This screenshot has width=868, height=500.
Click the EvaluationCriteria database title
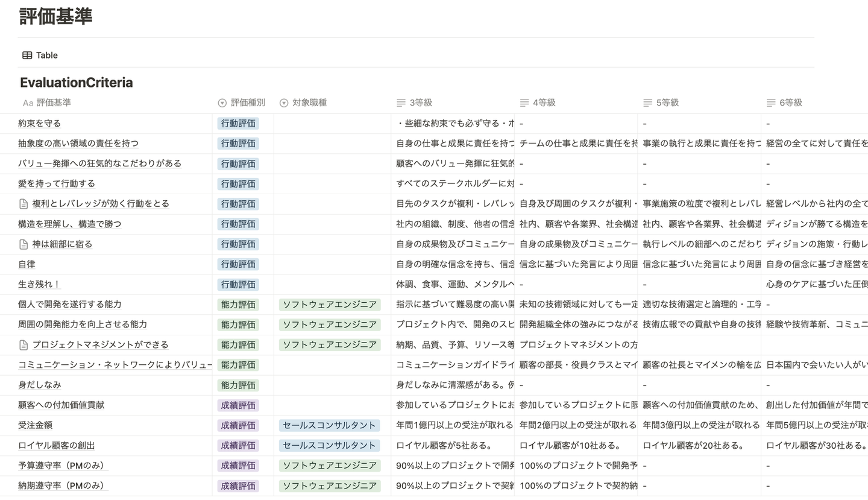coord(77,83)
